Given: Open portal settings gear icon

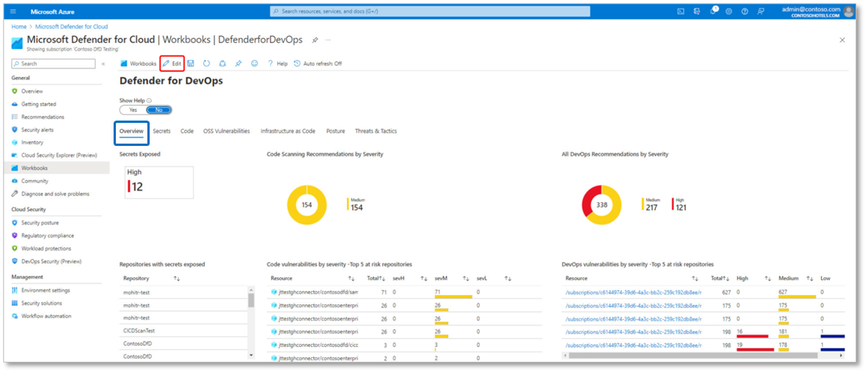Looking at the screenshot, I should pos(728,12).
